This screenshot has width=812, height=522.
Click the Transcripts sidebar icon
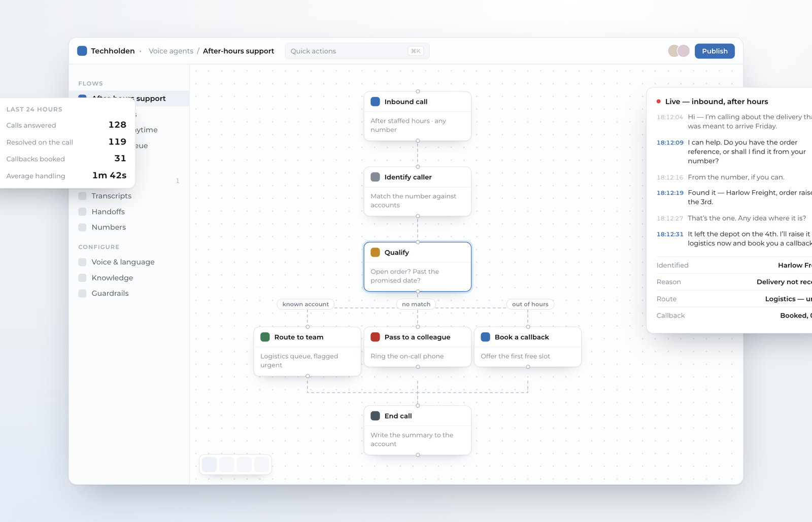point(82,196)
